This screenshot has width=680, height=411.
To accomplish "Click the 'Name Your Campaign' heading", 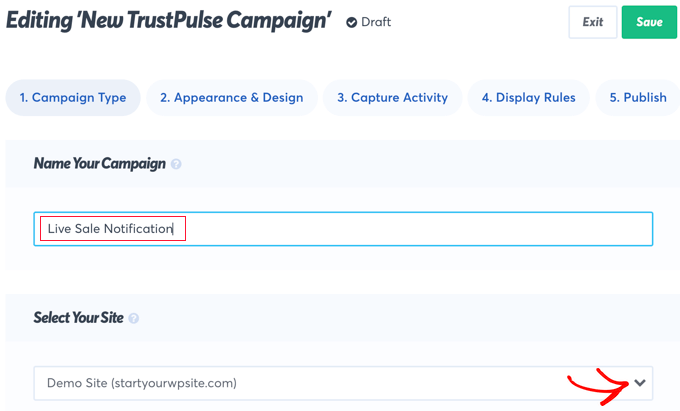I will (x=99, y=163).
